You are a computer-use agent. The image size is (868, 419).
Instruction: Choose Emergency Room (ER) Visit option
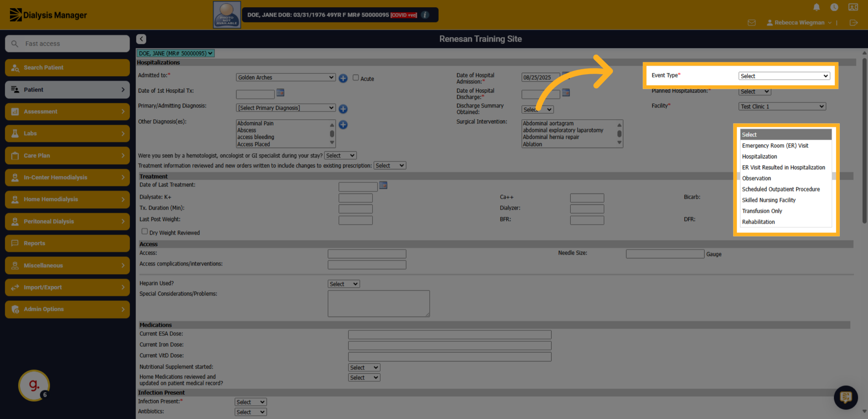click(786, 146)
